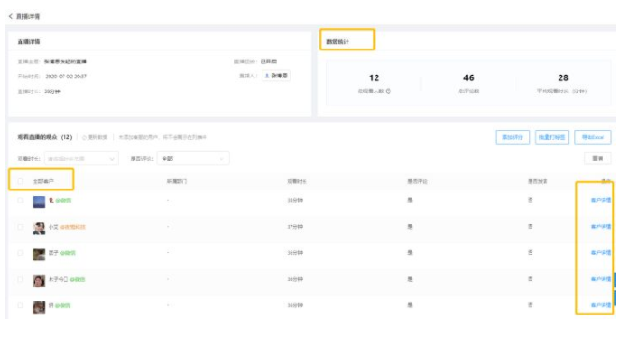Click the refresh data icon next to viewer count

coord(84,137)
